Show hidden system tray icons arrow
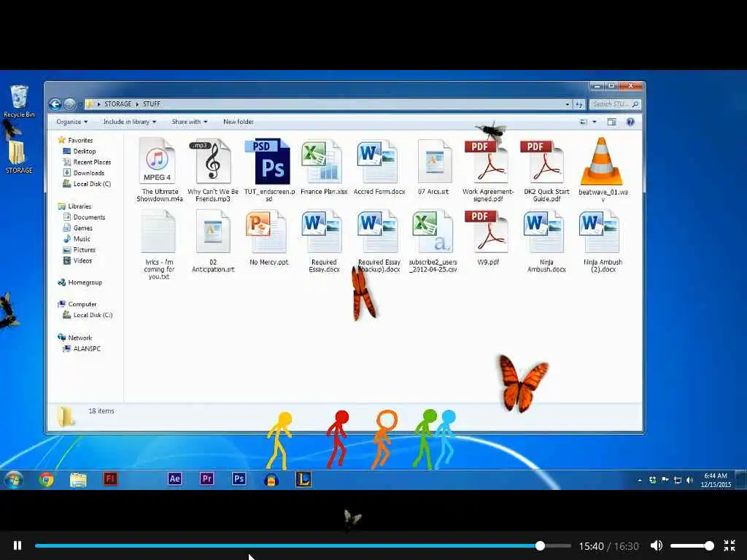Viewport: 747px width, 560px height. [x=639, y=481]
